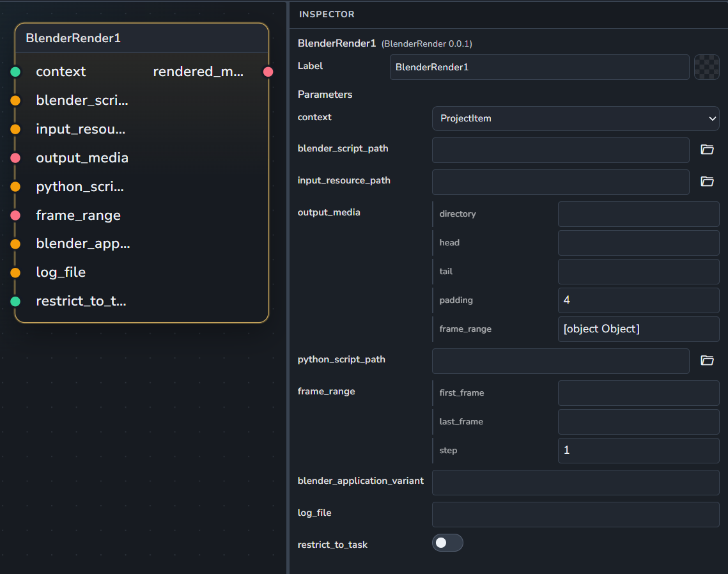Click the python_scri... port dot
The height and width of the screenshot is (574, 728).
[x=15, y=187]
